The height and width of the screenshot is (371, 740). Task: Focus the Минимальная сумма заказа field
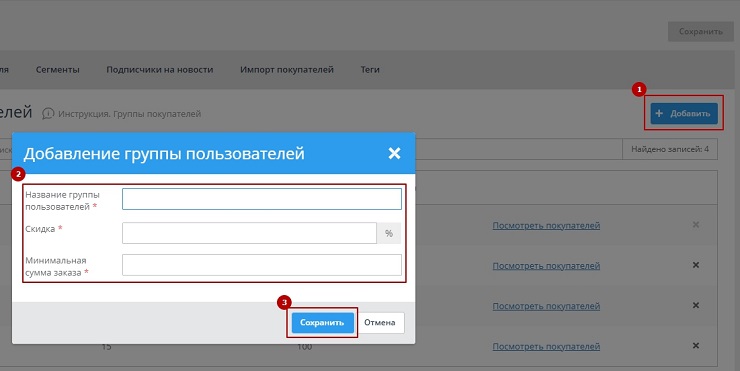point(262,265)
